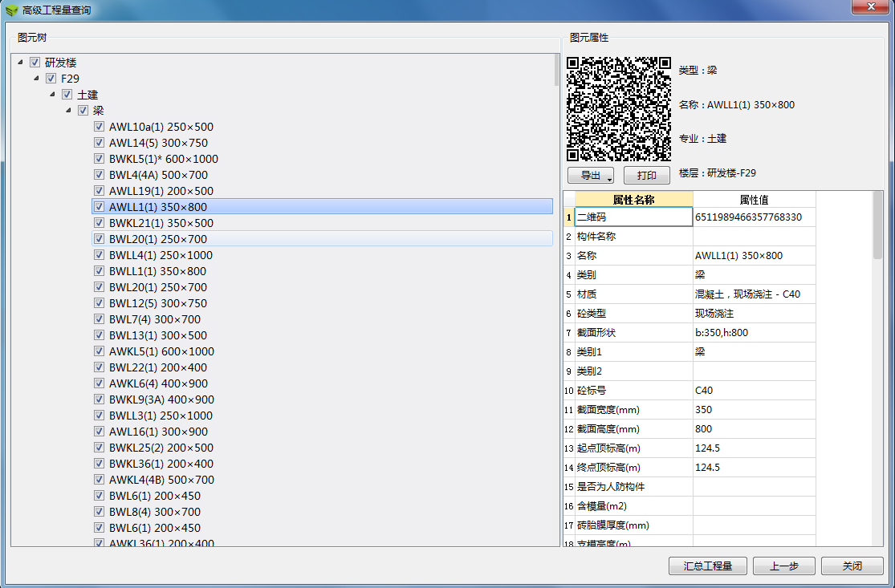895x588 pixels.
Task: Select tree item BWLL3(1) 250×1000
Action: (161, 416)
